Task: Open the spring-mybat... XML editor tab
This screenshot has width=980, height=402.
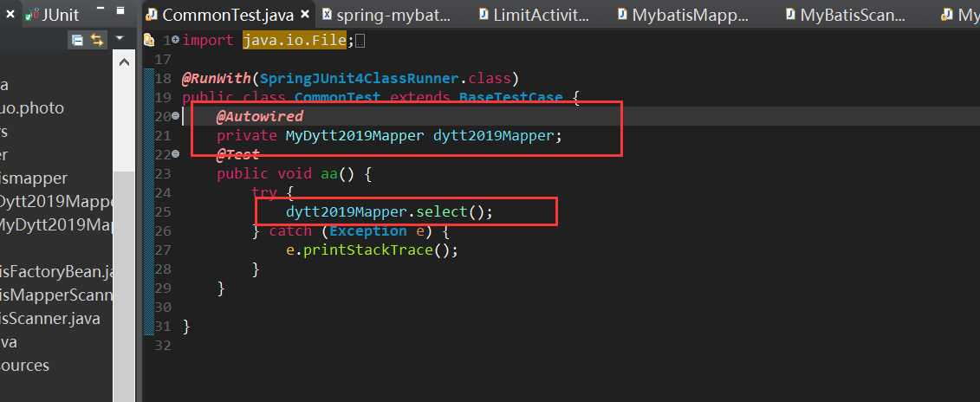Action: click(x=386, y=15)
